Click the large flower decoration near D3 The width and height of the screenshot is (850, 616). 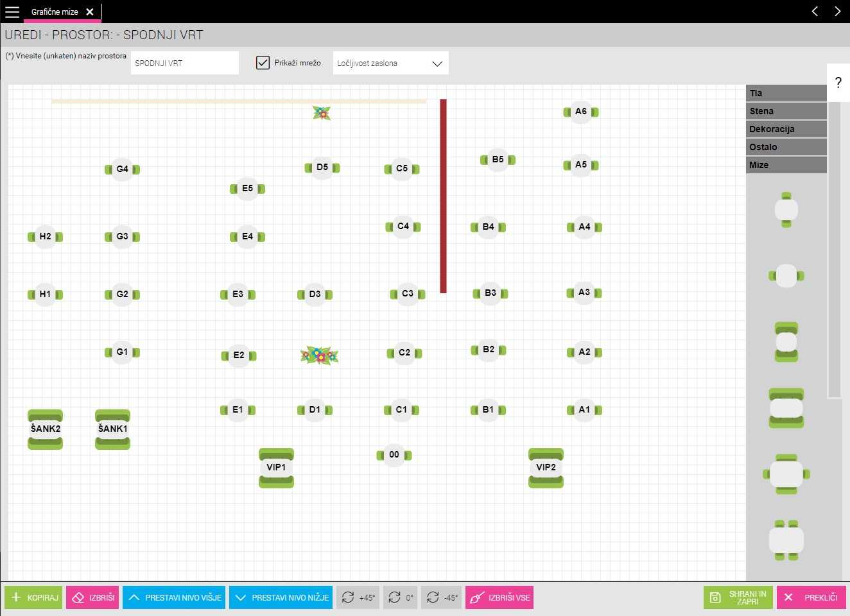pos(319,355)
